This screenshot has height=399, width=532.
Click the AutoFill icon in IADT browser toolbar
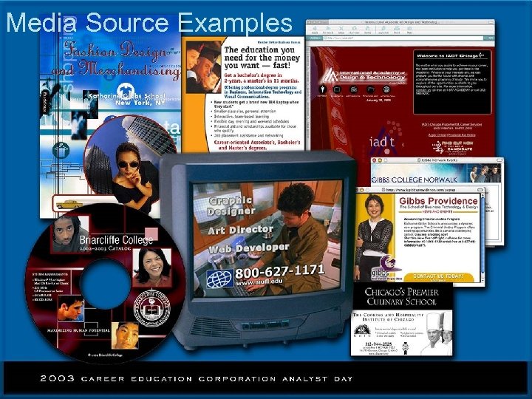[383, 30]
